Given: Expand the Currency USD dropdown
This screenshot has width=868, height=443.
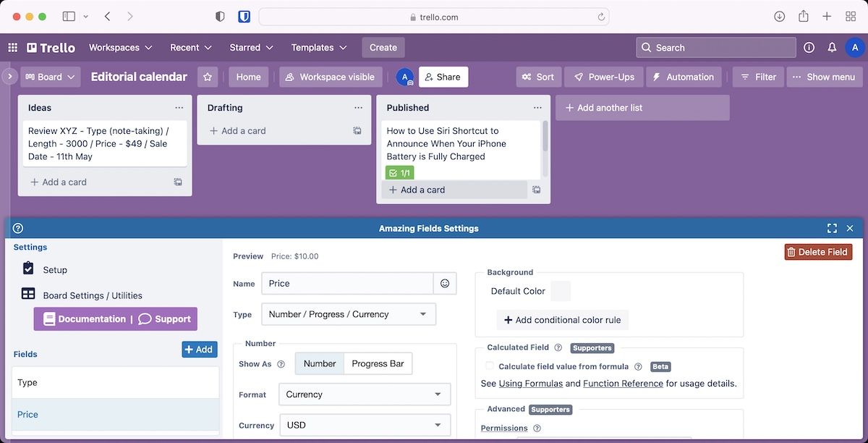Looking at the screenshot, I should coord(365,425).
